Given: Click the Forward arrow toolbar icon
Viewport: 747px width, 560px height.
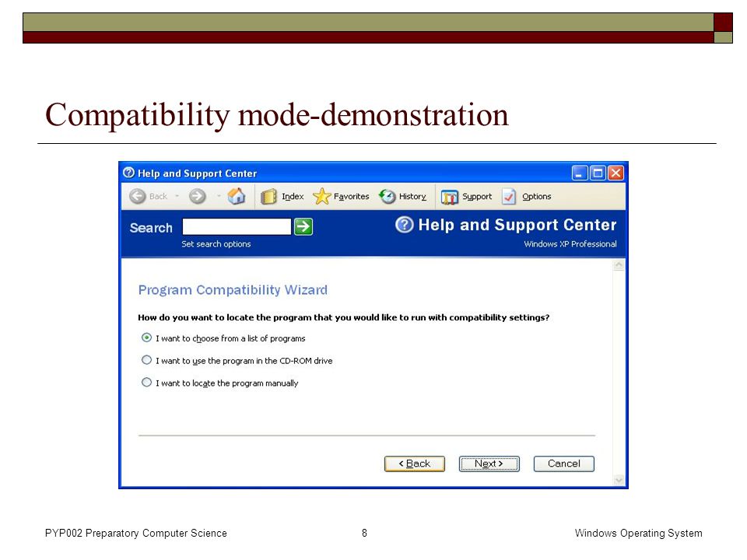Looking at the screenshot, I should pyautogui.click(x=198, y=196).
